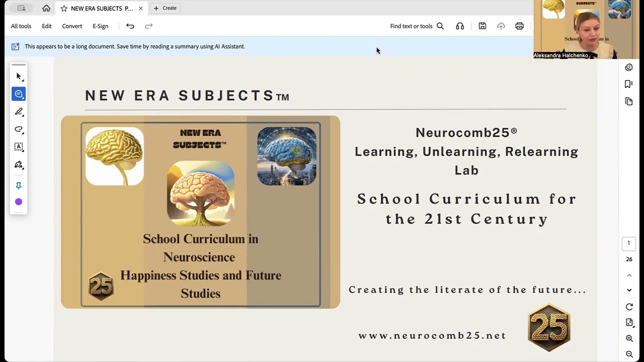Viewport: 644px width, 362px height.
Task: Rotate the page view clockwise
Action: [x=629, y=307]
